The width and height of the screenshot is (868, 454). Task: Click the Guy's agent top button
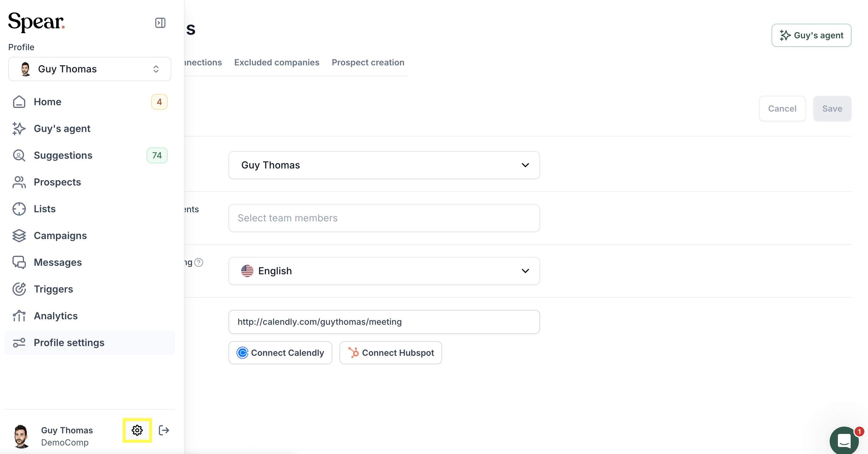[811, 35]
